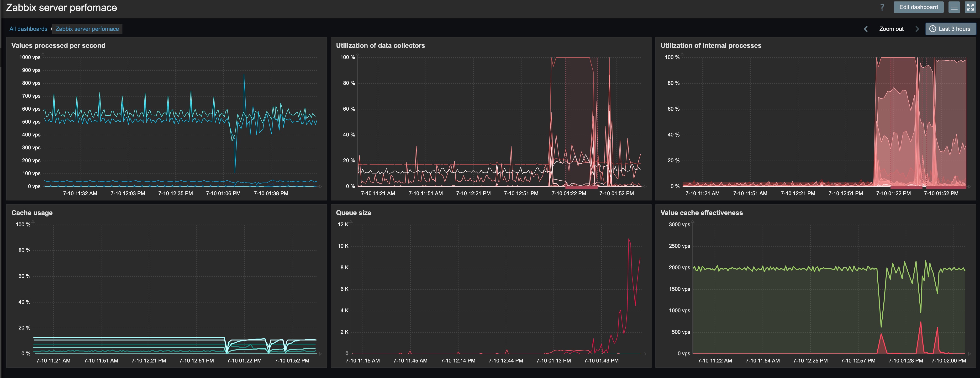Viewport: 980px width, 378px height.
Task: Shift time range back with left chevron
Action: pos(866,29)
